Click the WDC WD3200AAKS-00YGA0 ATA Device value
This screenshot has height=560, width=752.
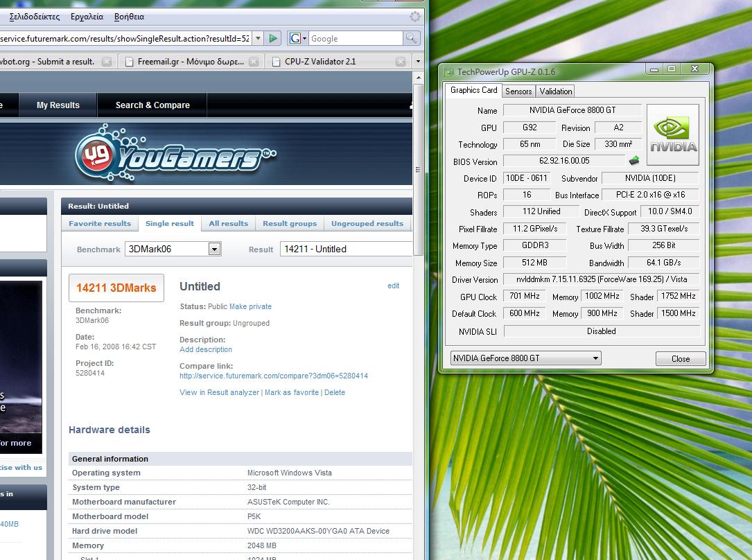click(x=318, y=531)
